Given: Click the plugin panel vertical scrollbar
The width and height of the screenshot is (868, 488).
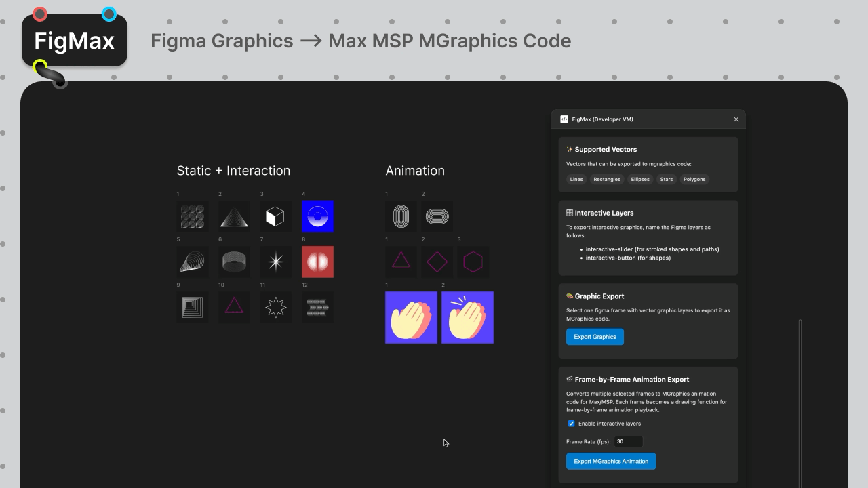Looking at the screenshot, I should pyautogui.click(x=800, y=403).
